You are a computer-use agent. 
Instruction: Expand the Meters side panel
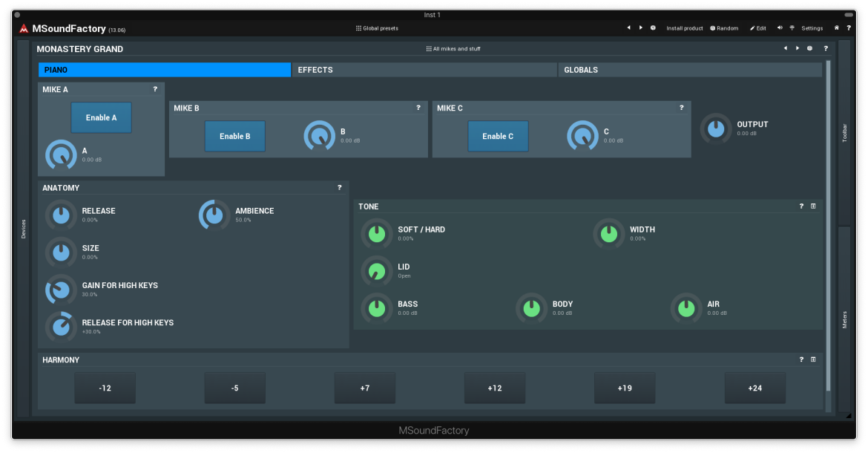coord(844,320)
